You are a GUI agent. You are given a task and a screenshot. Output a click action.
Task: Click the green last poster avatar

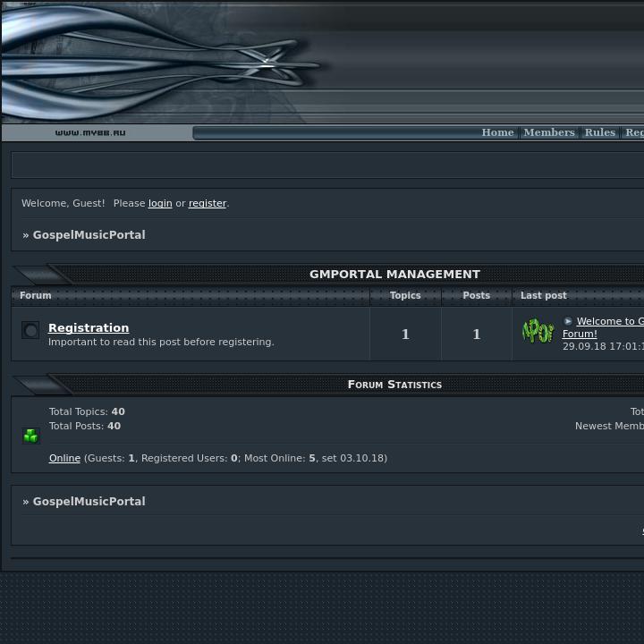(538, 332)
